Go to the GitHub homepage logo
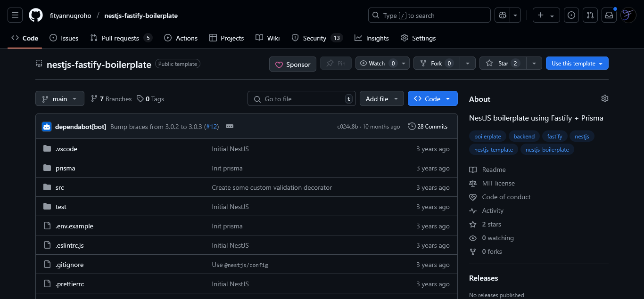 [36, 15]
